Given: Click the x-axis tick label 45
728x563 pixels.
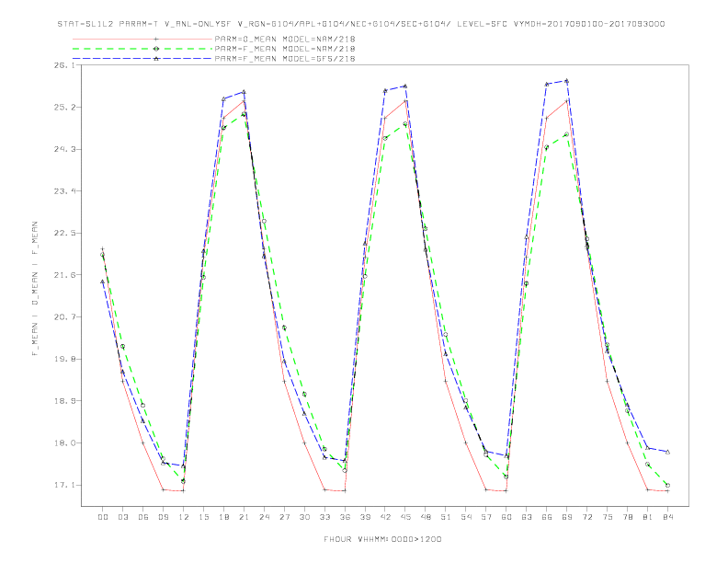Looking at the screenshot, I should [405, 517].
